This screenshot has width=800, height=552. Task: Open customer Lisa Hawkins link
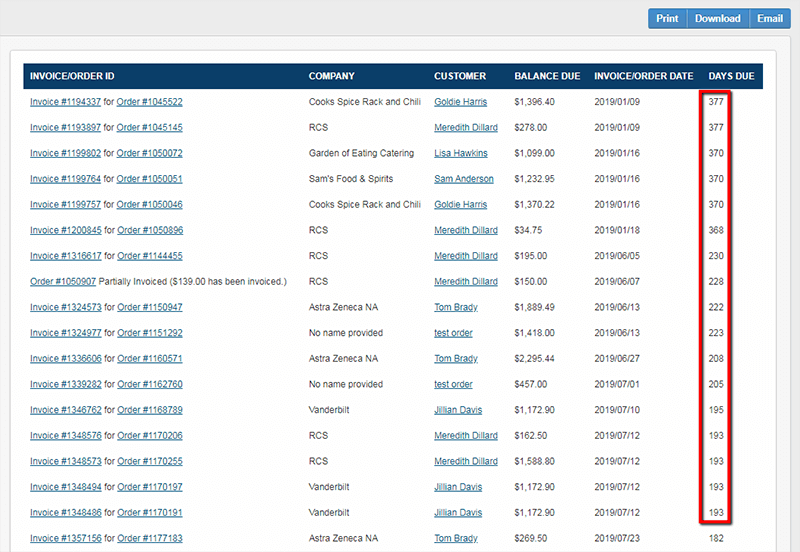(x=461, y=154)
